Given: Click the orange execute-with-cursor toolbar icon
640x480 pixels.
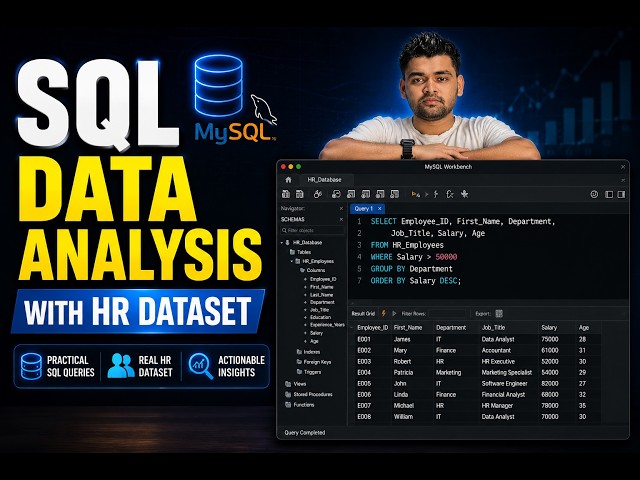Looking at the screenshot, I should [416, 194].
